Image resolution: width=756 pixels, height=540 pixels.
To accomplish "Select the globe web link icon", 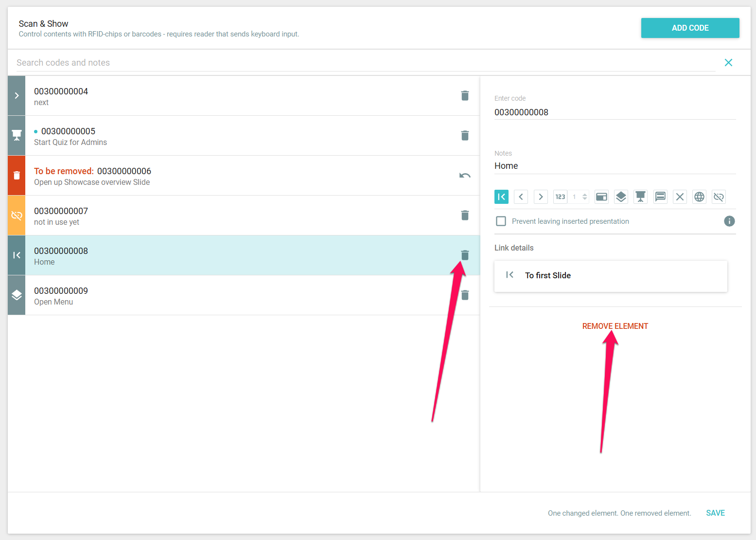I will pyautogui.click(x=699, y=197).
